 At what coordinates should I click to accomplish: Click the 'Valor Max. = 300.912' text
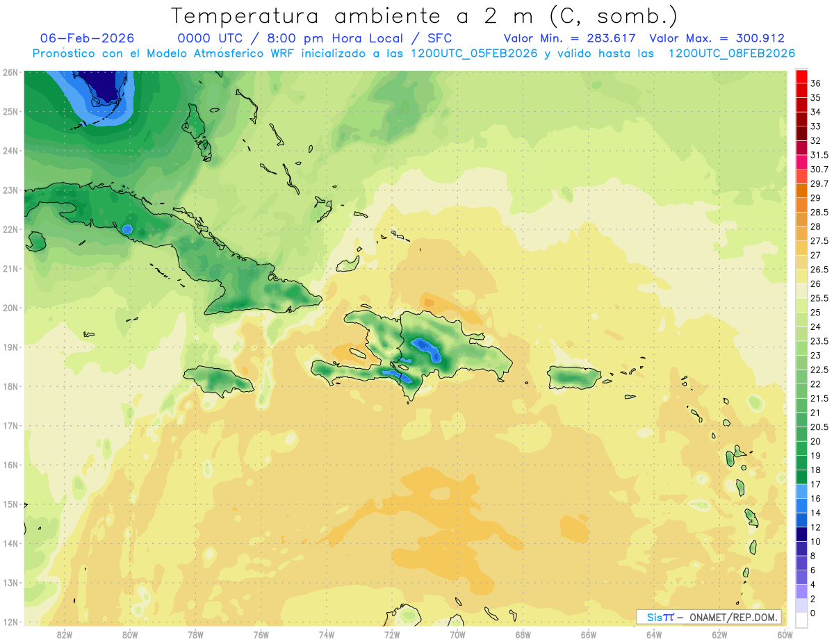pos(717,38)
